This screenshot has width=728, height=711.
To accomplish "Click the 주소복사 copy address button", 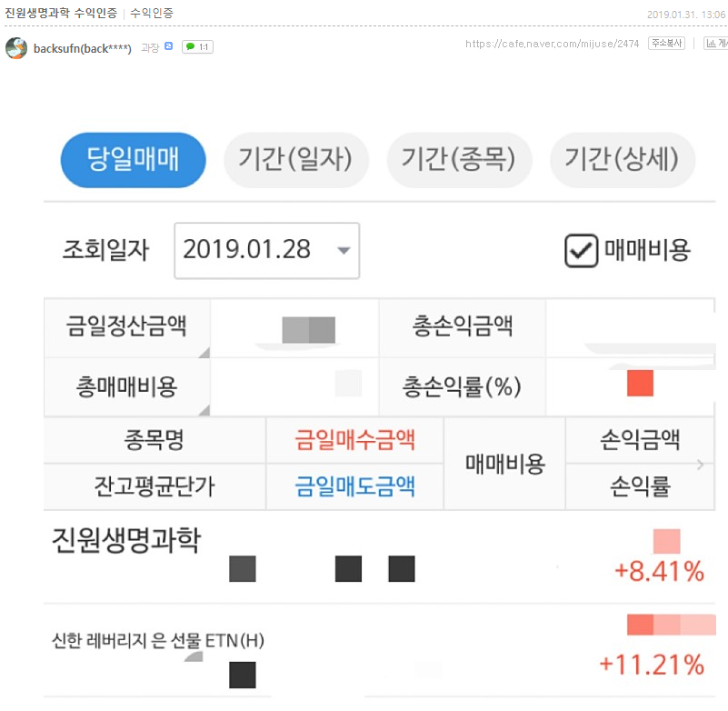I will point(666,44).
